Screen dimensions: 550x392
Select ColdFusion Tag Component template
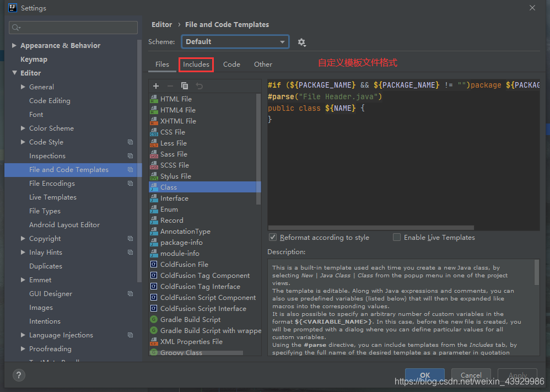pos(205,276)
